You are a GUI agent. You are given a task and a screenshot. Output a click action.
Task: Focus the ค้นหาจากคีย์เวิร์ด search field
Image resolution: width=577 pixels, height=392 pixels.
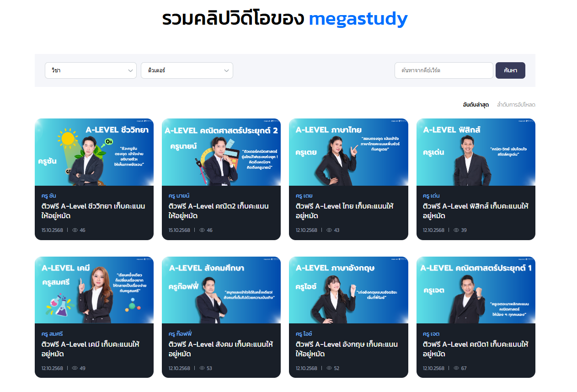(444, 70)
